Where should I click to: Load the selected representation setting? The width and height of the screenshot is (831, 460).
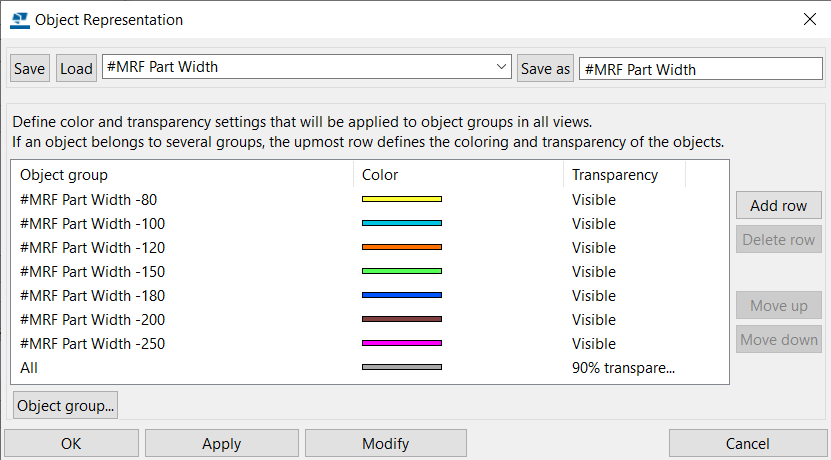(76, 68)
